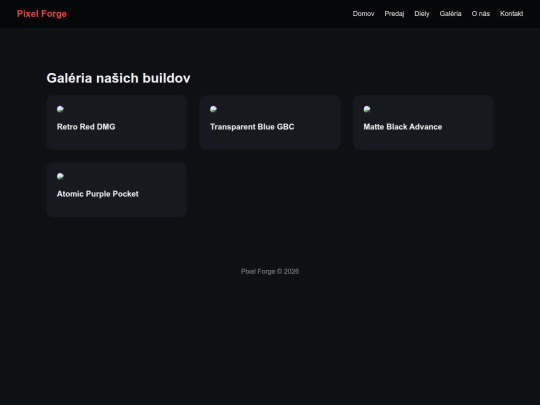Click the Transparent Blue GBC image icon
540x405 pixels.
tap(214, 110)
